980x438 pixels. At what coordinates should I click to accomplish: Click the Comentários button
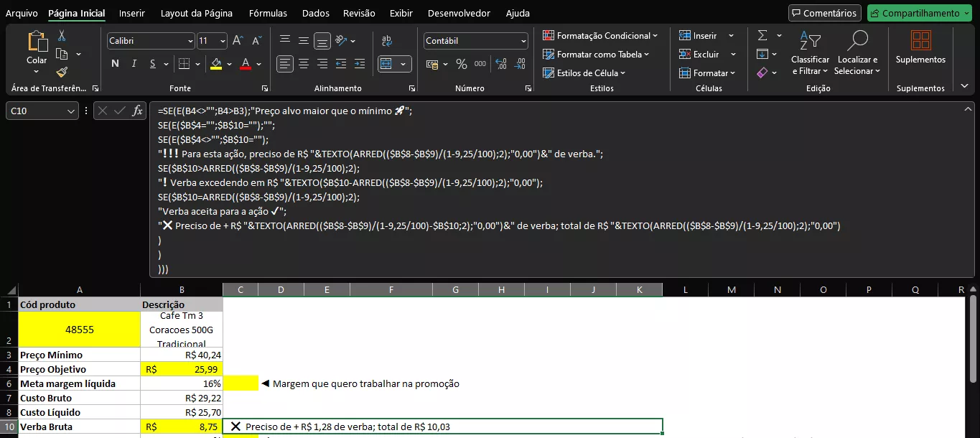coord(824,13)
